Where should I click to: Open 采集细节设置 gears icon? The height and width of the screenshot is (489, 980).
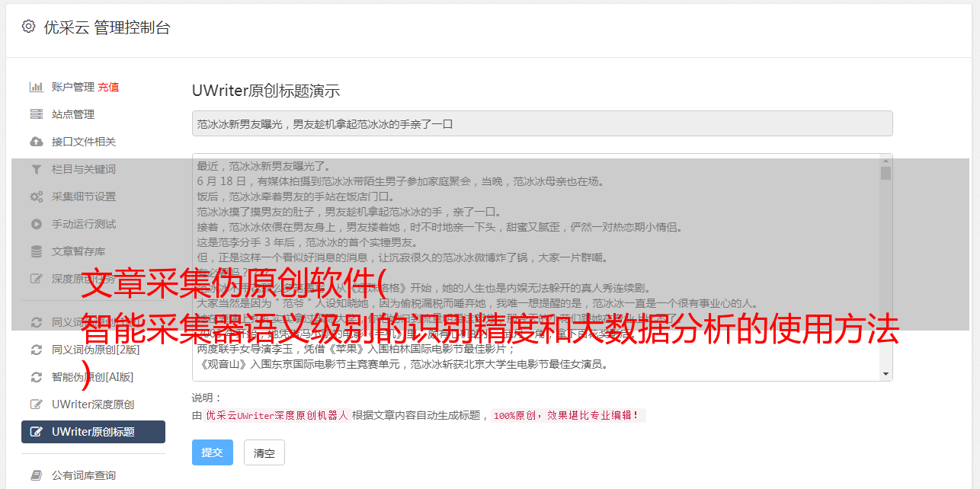coord(36,197)
